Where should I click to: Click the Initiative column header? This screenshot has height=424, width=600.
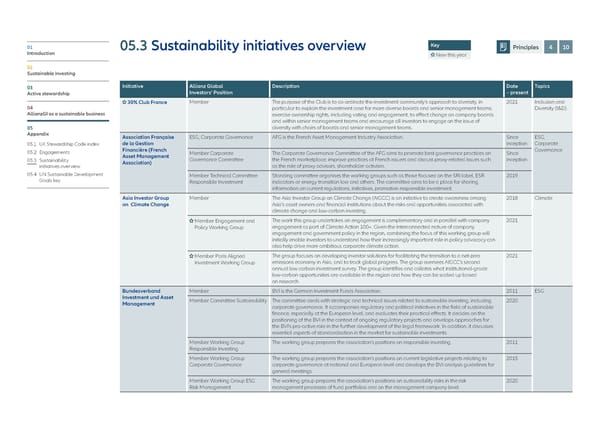[136, 87]
